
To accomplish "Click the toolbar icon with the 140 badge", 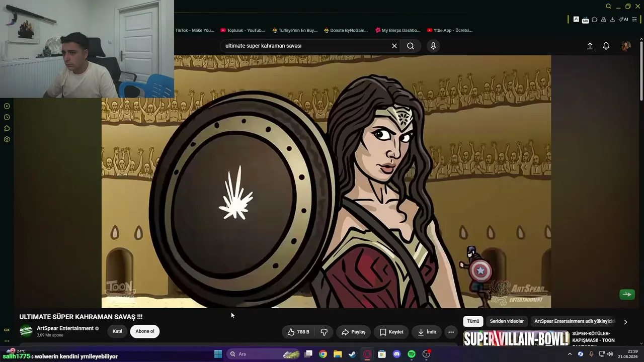I will click(x=585, y=20).
